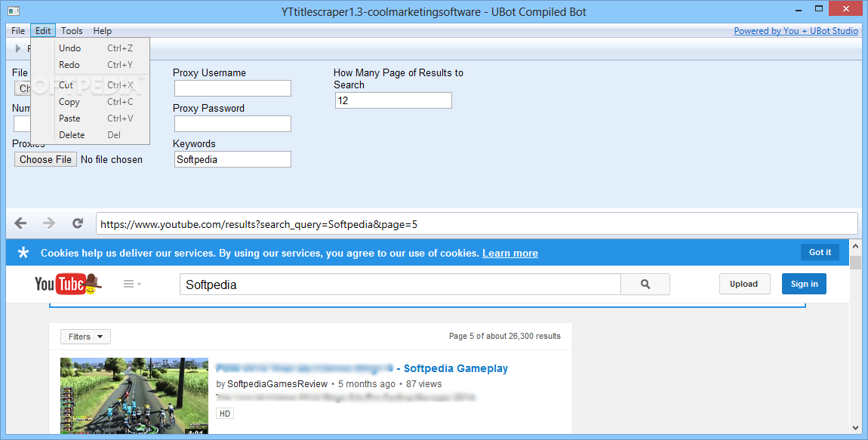Click the Keywords field containing Softpedia
This screenshot has width=868, height=440.
pyautogui.click(x=232, y=159)
